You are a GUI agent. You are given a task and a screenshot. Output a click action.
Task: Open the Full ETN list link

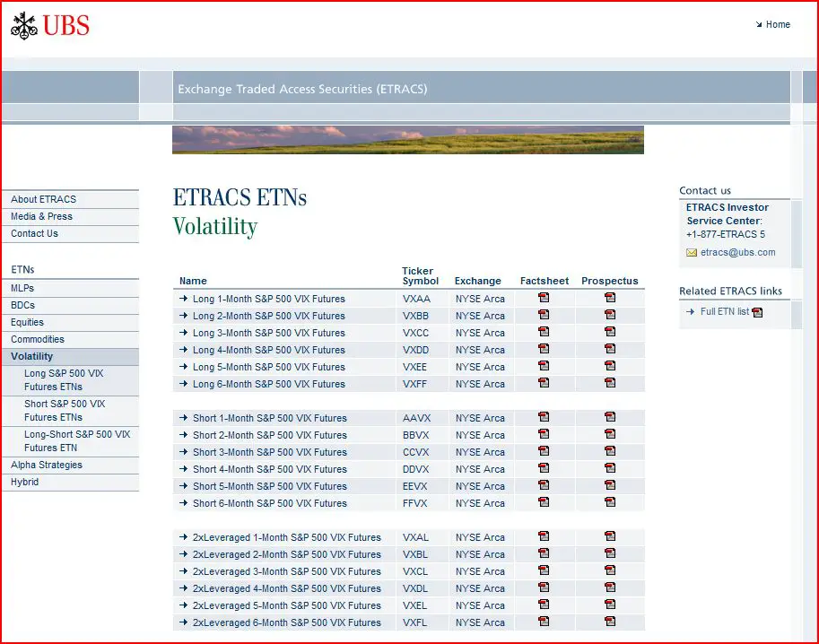pos(725,312)
